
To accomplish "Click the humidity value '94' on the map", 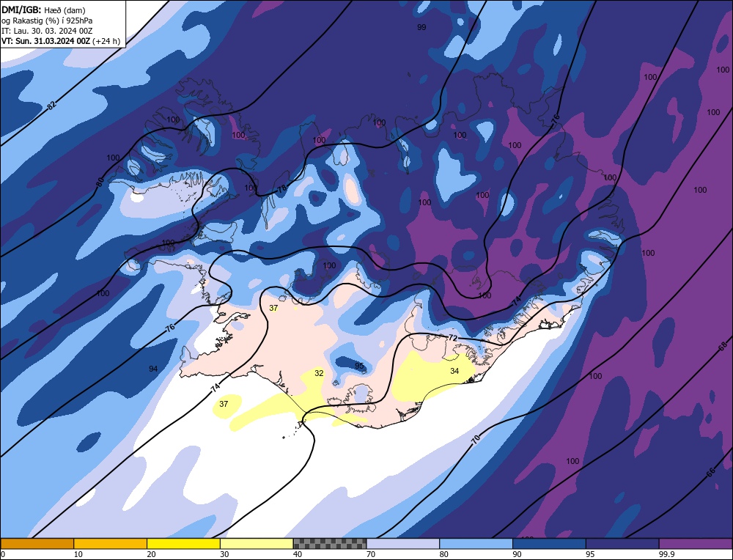I will (x=153, y=369).
